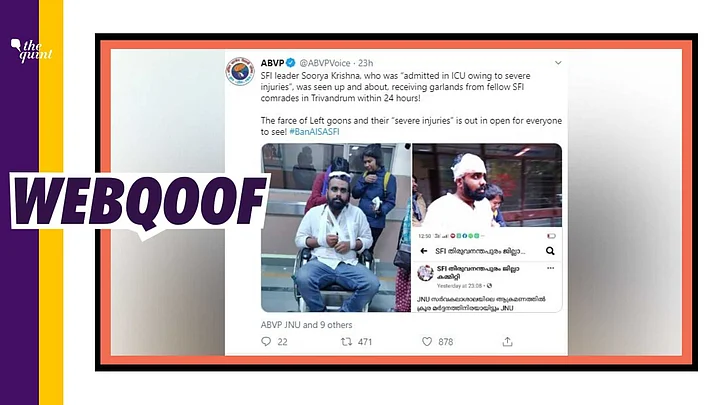The height and width of the screenshot is (405, 720).
Task: Open the three-dot menu on SFI post
Action: tap(551, 268)
